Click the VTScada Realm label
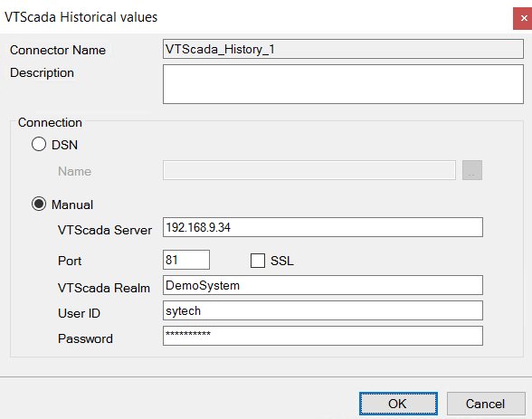Viewport: 532px width, 419px height. pos(104,288)
